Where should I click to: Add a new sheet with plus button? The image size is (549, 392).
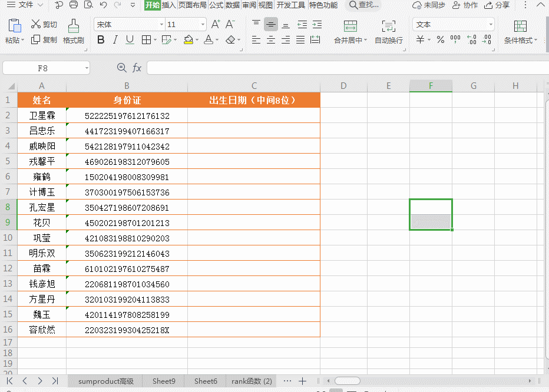click(303, 381)
